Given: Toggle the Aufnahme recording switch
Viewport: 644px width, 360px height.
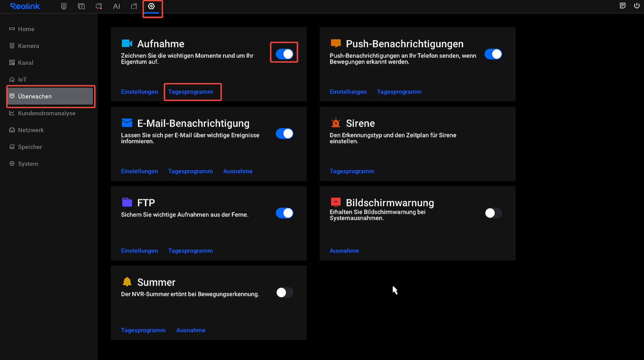Looking at the screenshot, I should pyautogui.click(x=284, y=54).
